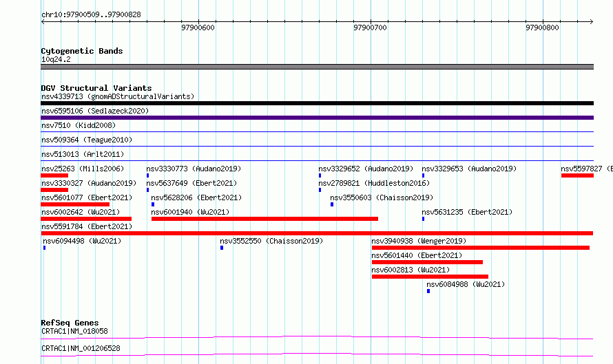613x364 pixels.
Task: Click the nsv4339713 gnomADStructuralVariants label
Action: pyautogui.click(x=118, y=96)
